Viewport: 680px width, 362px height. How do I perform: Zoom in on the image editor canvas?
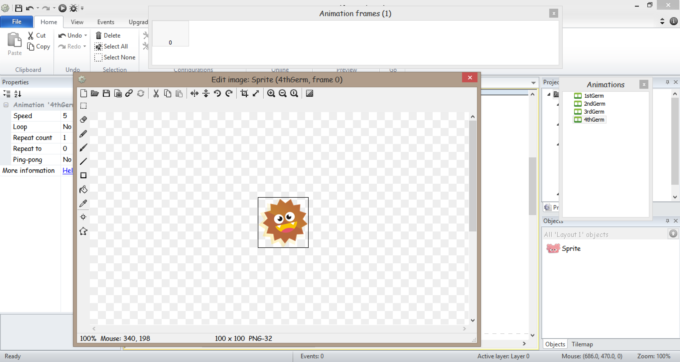click(x=271, y=93)
